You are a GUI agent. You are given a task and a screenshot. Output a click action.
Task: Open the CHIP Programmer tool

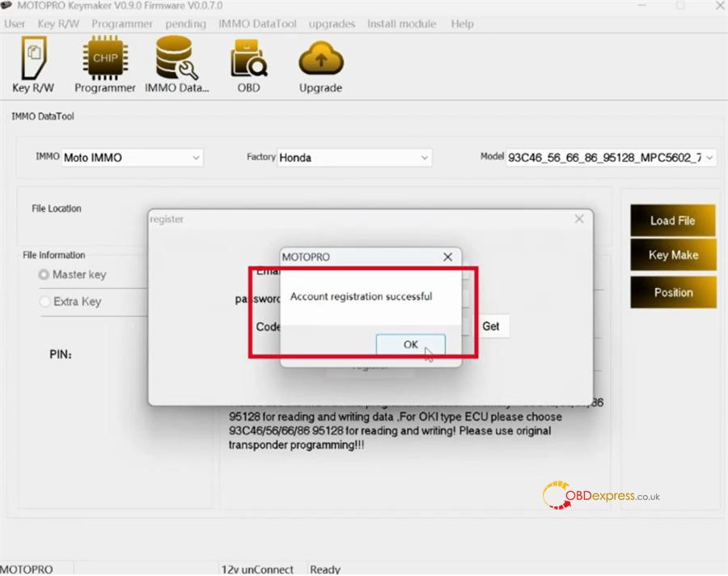click(x=105, y=65)
